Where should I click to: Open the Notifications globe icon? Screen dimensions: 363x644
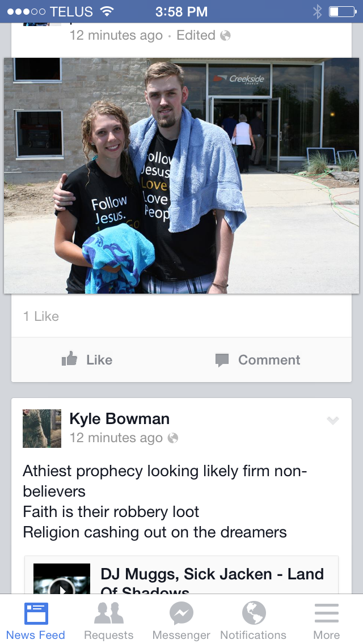254,613
